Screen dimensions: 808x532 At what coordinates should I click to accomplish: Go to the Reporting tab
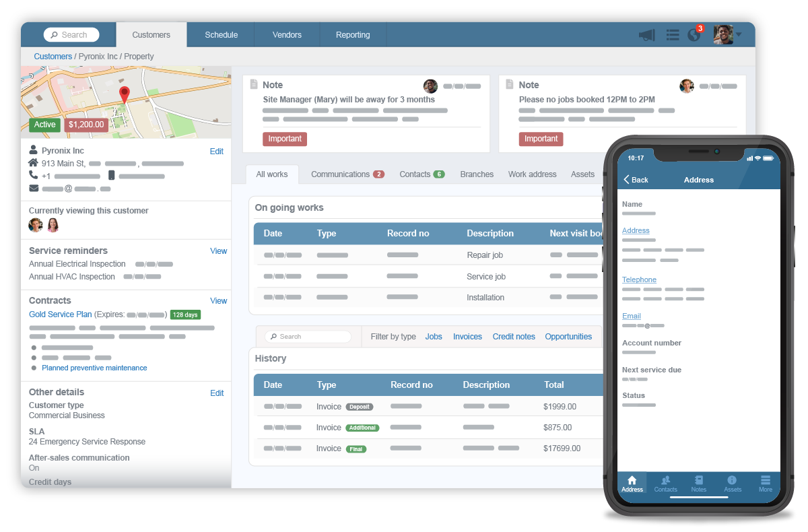pyautogui.click(x=353, y=35)
